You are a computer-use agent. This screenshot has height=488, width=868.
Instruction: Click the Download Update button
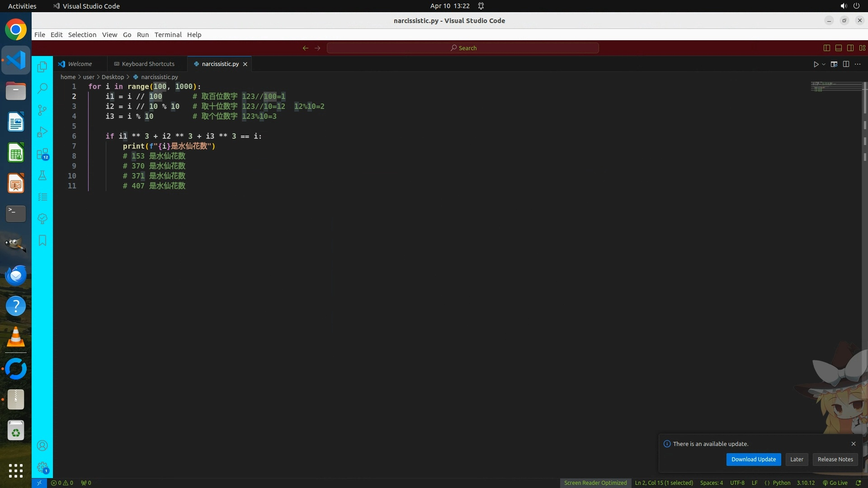pos(753,459)
